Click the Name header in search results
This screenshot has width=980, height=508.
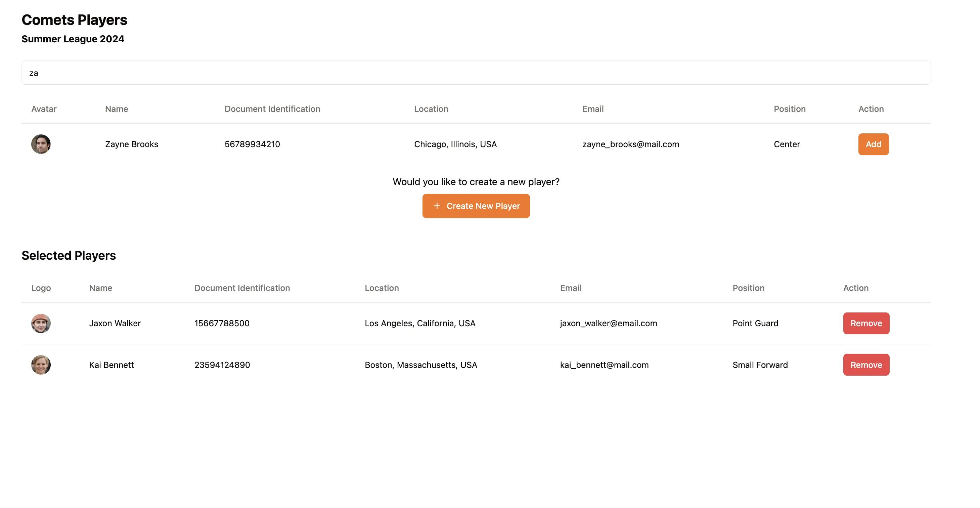[x=117, y=109]
